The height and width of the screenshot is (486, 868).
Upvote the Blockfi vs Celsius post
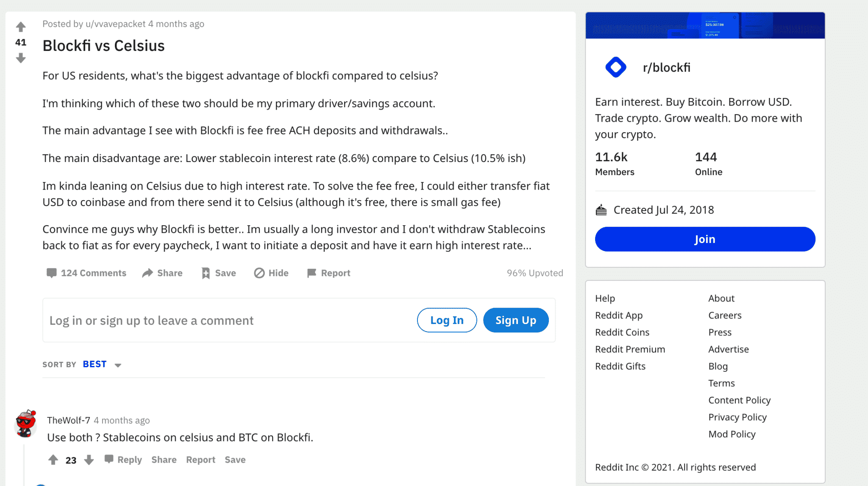point(21,26)
